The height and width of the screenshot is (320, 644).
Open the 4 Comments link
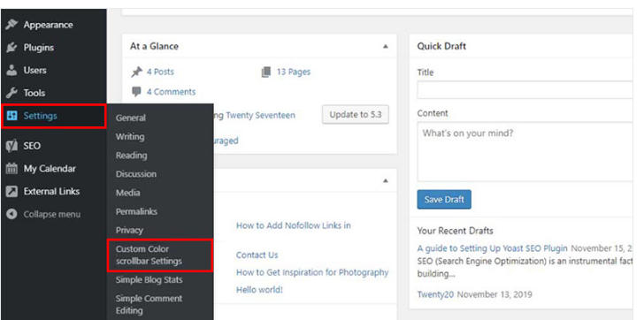point(172,91)
